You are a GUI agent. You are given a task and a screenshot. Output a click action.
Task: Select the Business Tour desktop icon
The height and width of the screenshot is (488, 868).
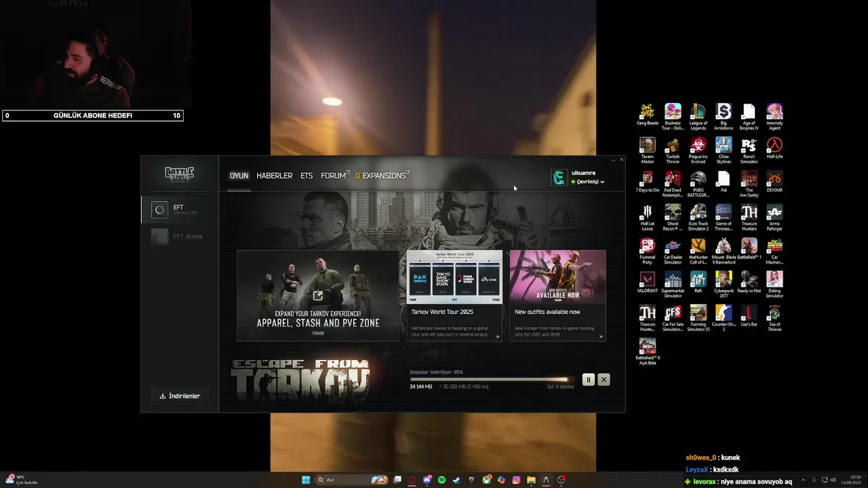pyautogui.click(x=673, y=117)
